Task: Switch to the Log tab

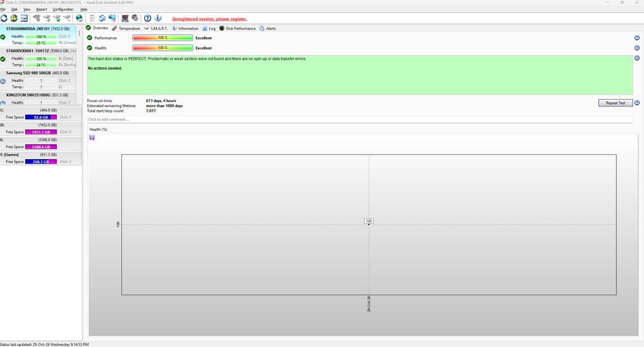Action: tap(209, 28)
